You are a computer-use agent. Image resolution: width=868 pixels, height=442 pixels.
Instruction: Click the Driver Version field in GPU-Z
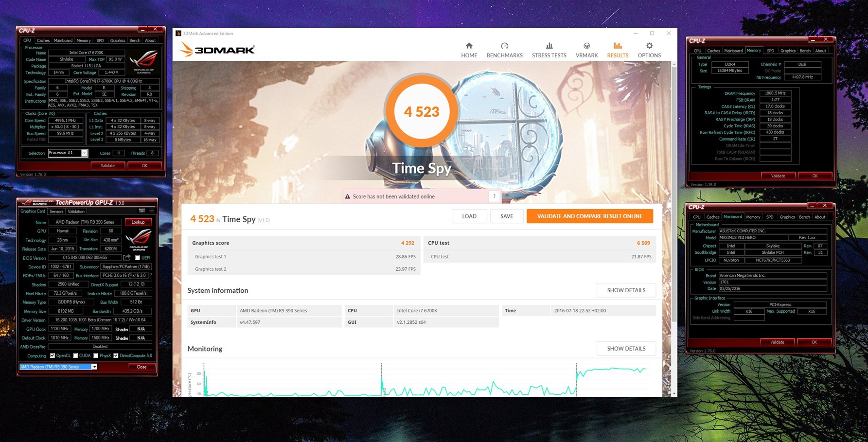[x=100, y=320]
